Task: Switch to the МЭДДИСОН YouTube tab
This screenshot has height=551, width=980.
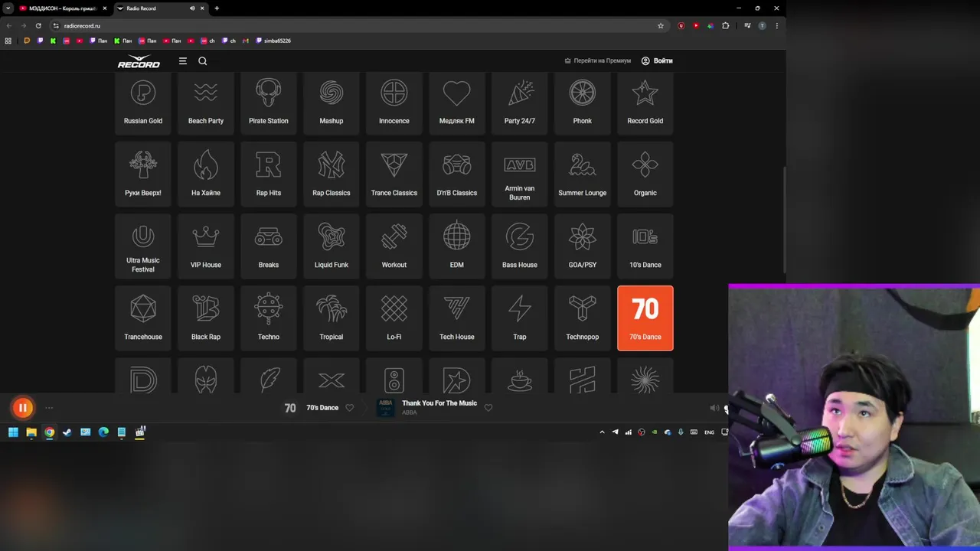Action: pyautogui.click(x=63, y=8)
